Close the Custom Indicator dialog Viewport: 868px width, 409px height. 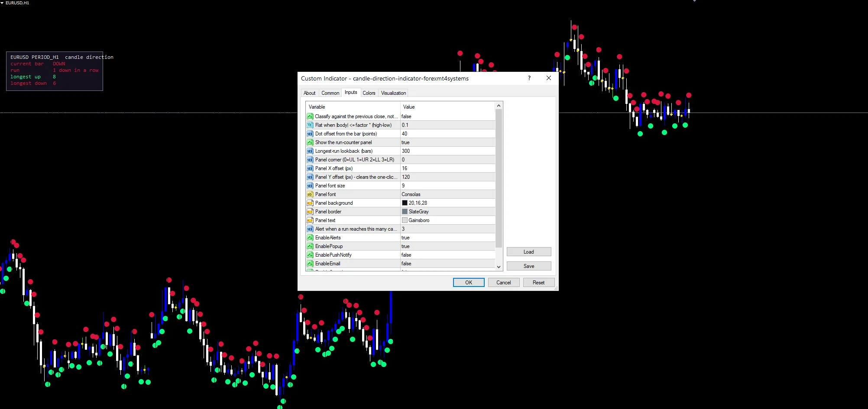click(x=549, y=78)
